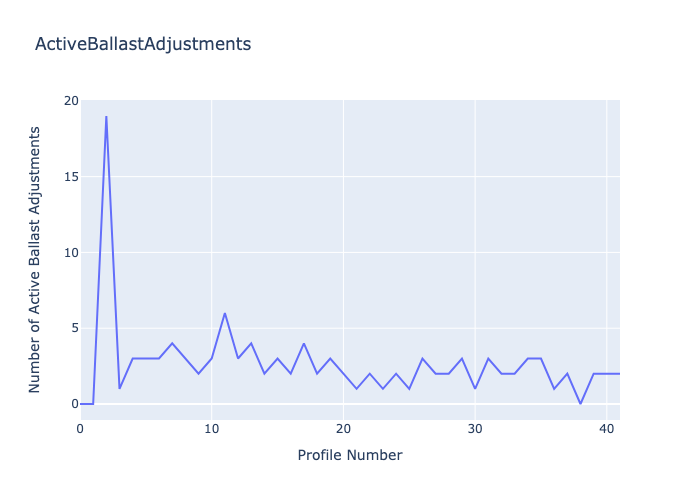Viewport: 700px width, 500px height.
Task: Click the y-axis title about Active Ballast Adjustments
Action: pos(35,259)
